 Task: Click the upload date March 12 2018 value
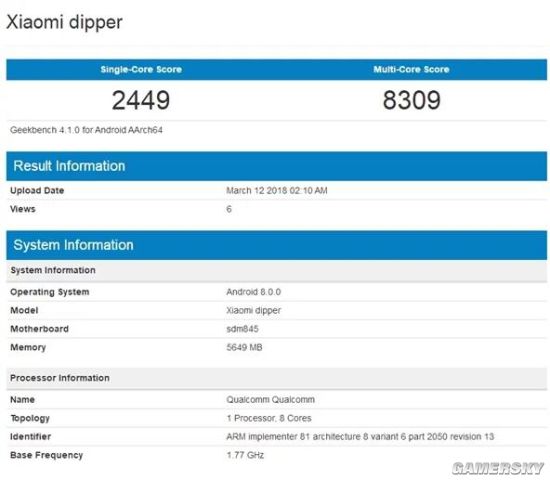277,191
